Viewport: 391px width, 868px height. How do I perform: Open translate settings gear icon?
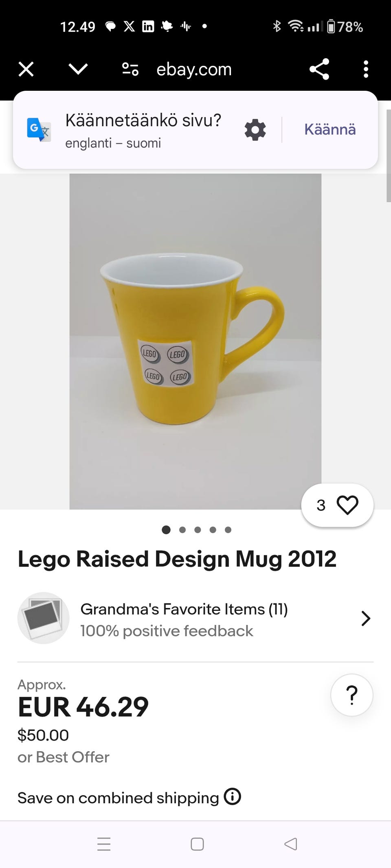[255, 130]
